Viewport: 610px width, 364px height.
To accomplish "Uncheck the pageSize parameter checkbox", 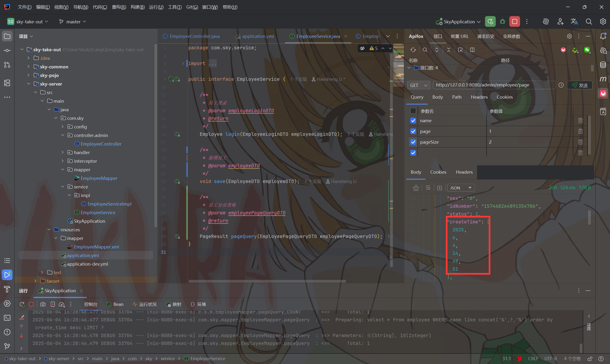I will pos(413,142).
